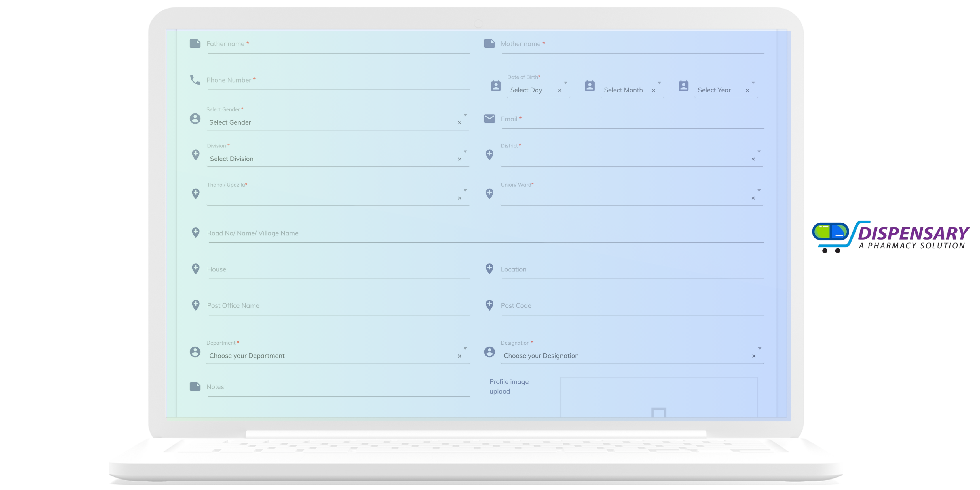Clear the Choose your Designation selection

click(754, 356)
